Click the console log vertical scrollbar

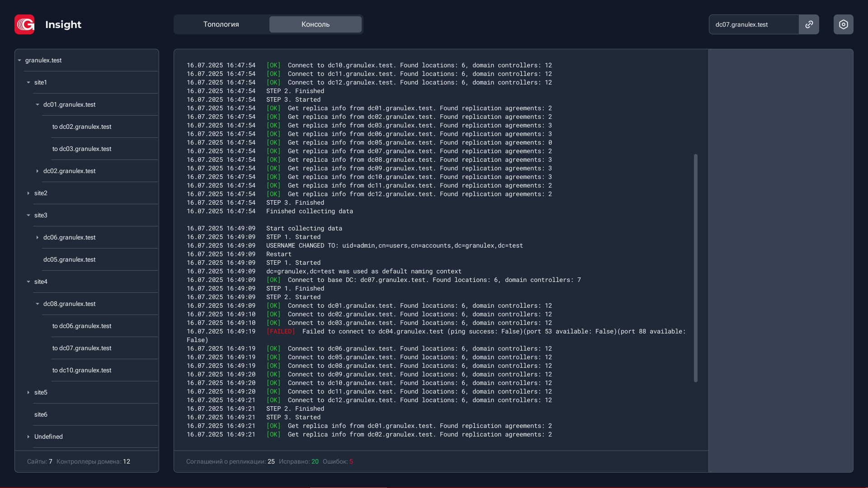point(695,268)
